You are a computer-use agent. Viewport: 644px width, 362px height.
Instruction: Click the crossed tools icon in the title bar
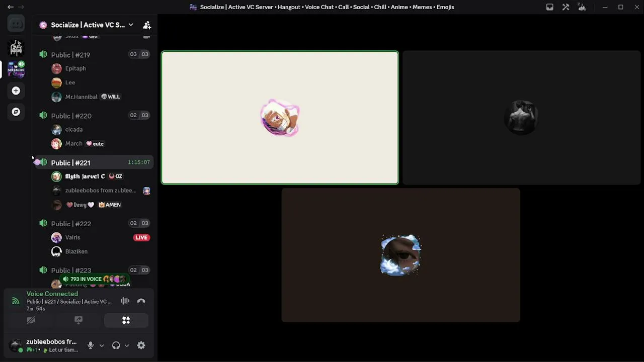pos(566,7)
